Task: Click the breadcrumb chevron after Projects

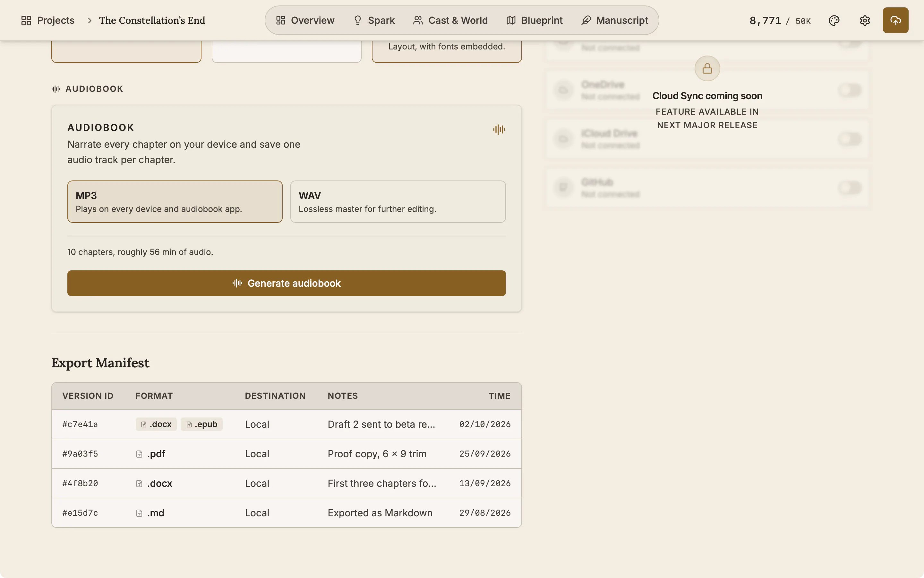Action: [90, 20]
